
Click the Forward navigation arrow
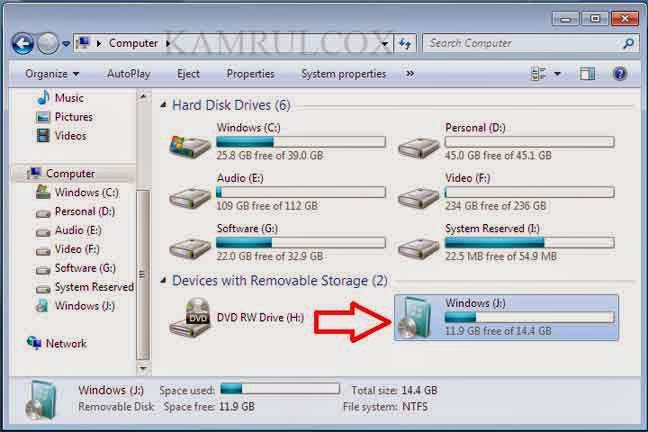48,43
